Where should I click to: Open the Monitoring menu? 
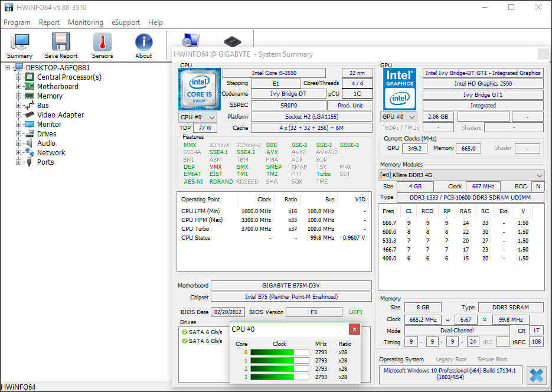click(x=85, y=22)
